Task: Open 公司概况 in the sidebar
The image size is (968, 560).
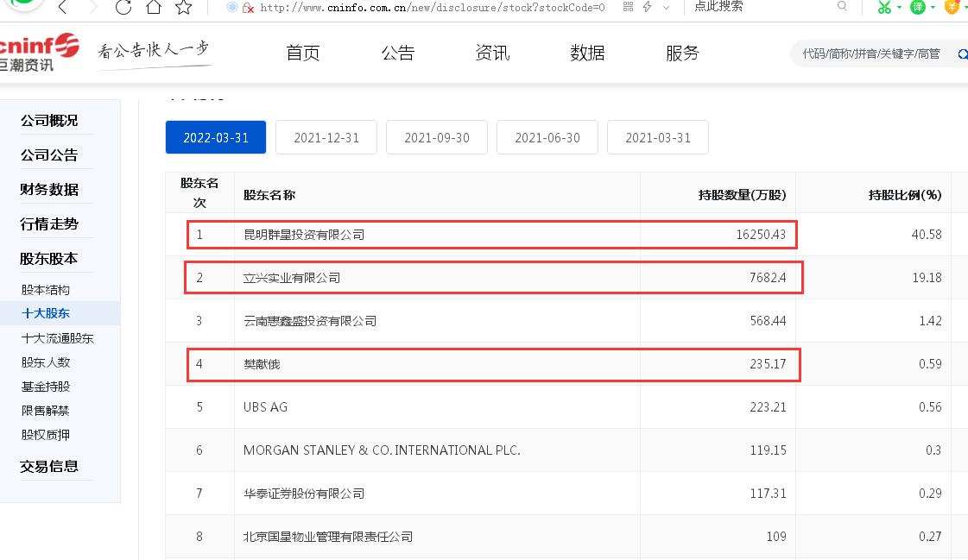Action: point(49,120)
